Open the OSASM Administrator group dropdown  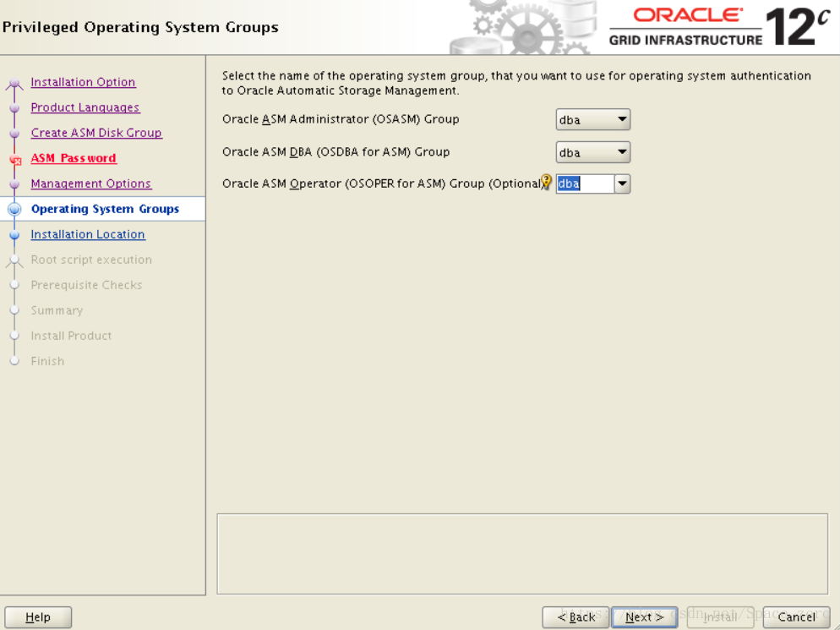593,119
